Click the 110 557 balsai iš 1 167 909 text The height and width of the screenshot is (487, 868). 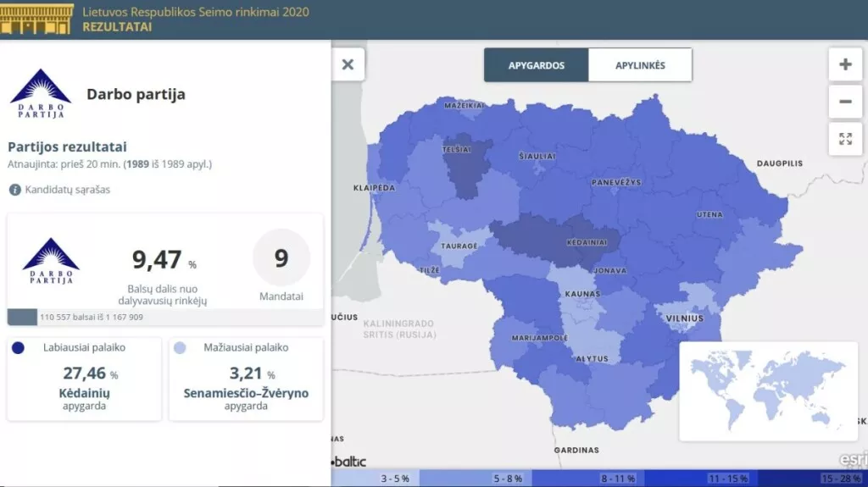point(92,317)
